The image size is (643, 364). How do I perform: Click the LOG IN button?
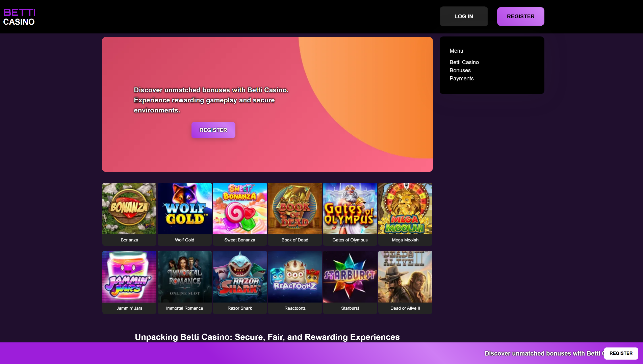click(x=464, y=16)
